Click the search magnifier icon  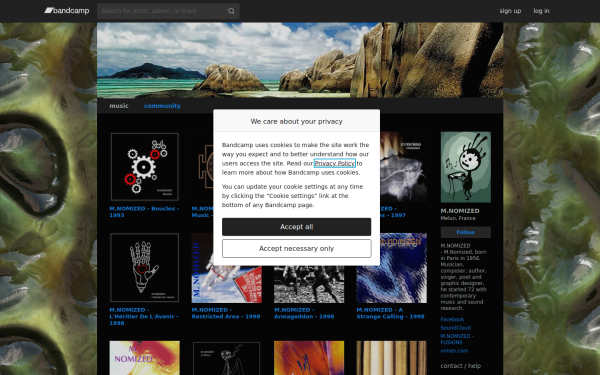[231, 11]
